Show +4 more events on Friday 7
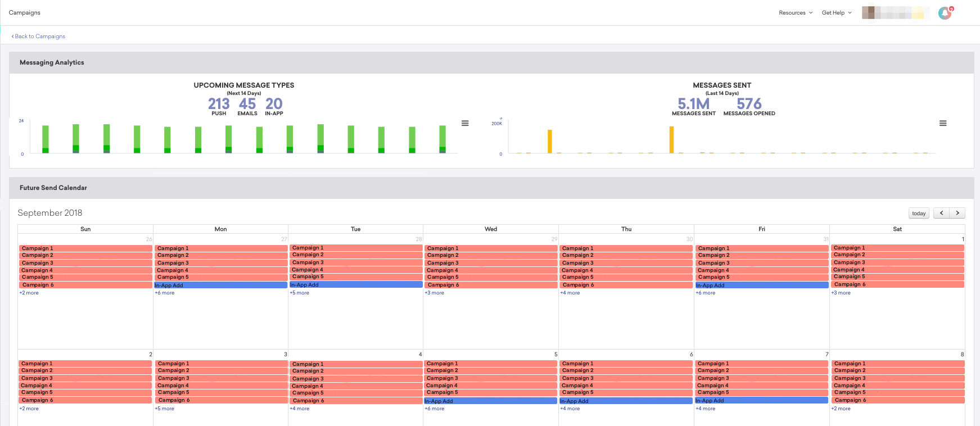The width and height of the screenshot is (980, 426). [x=706, y=409]
